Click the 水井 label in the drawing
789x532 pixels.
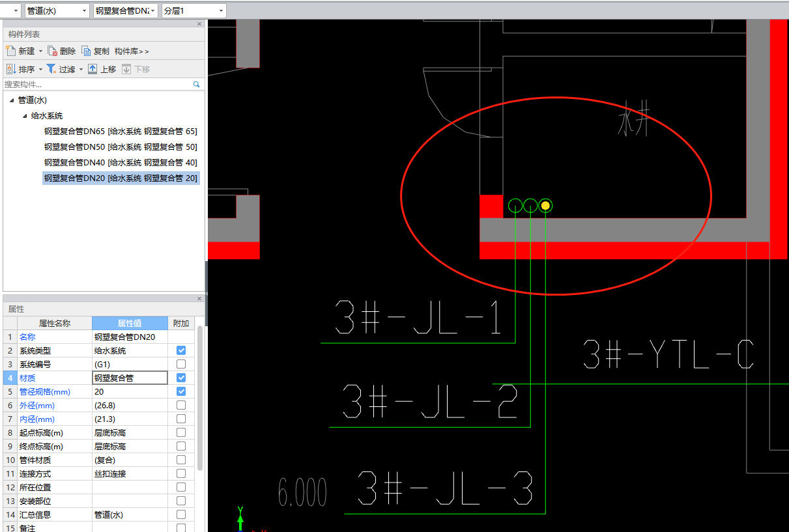click(633, 119)
